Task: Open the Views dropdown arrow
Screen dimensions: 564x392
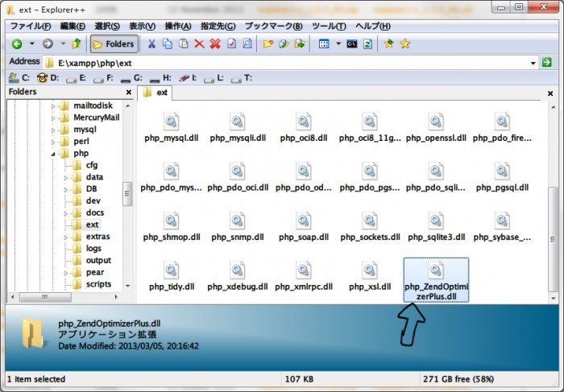Action: pos(338,43)
